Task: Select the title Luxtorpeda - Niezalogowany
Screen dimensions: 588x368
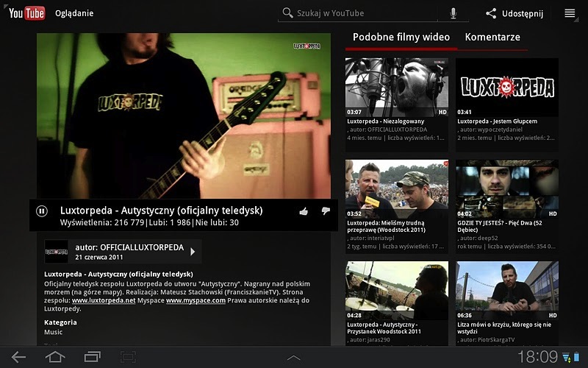Action: (385, 121)
